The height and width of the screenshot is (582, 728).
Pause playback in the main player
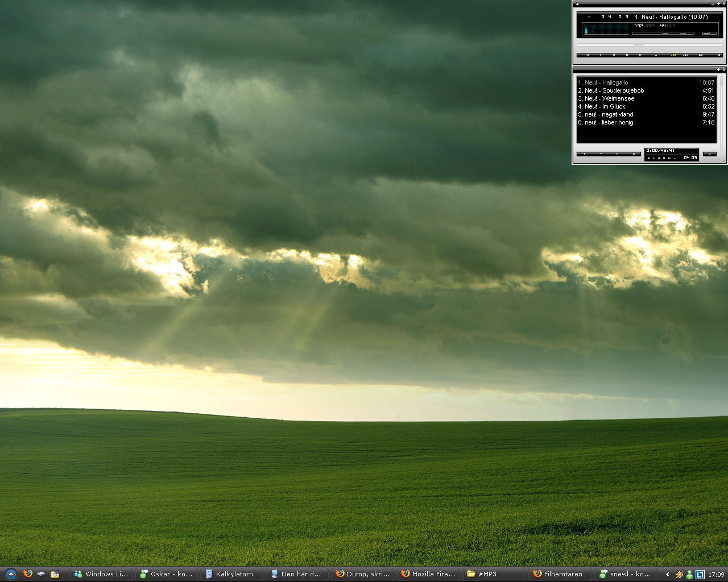pyautogui.click(x=614, y=55)
